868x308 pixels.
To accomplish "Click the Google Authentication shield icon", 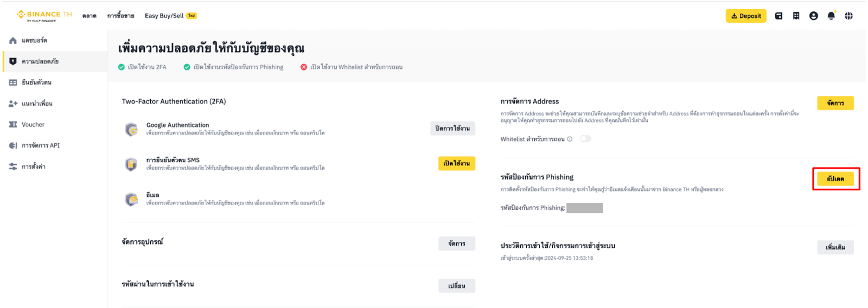I will (x=131, y=129).
